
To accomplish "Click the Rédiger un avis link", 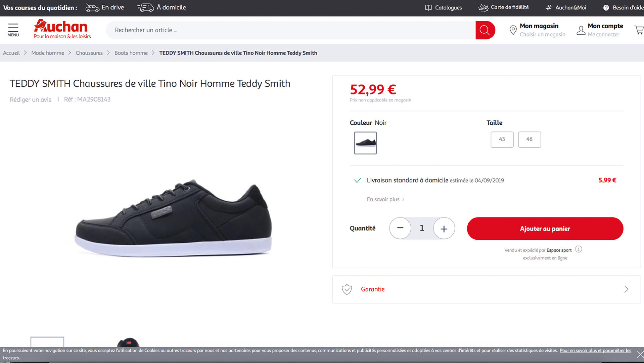I will [31, 100].
